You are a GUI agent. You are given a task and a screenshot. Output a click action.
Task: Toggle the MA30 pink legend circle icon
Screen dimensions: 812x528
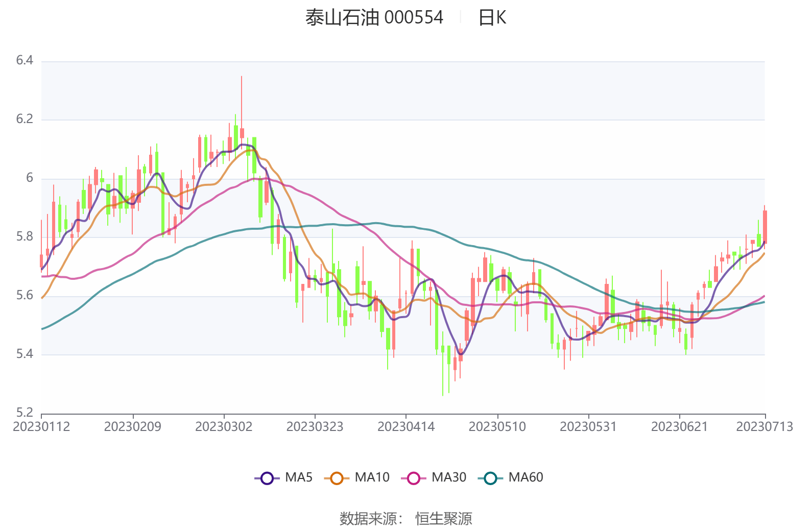click(x=414, y=478)
